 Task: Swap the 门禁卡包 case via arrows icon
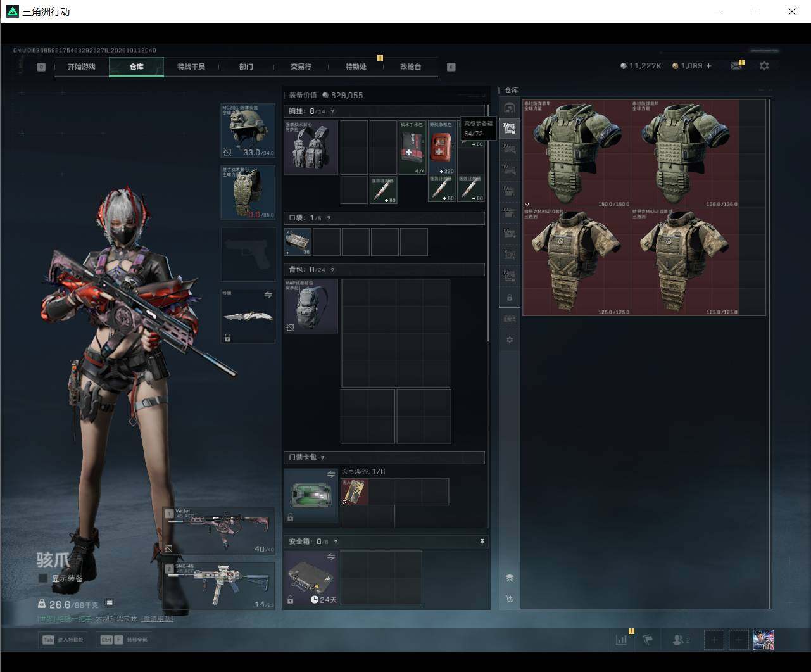(331, 474)
